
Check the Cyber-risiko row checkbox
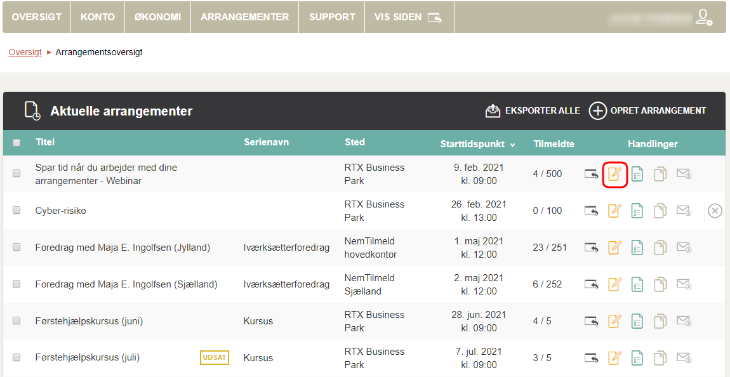click(x=17, y=210)
